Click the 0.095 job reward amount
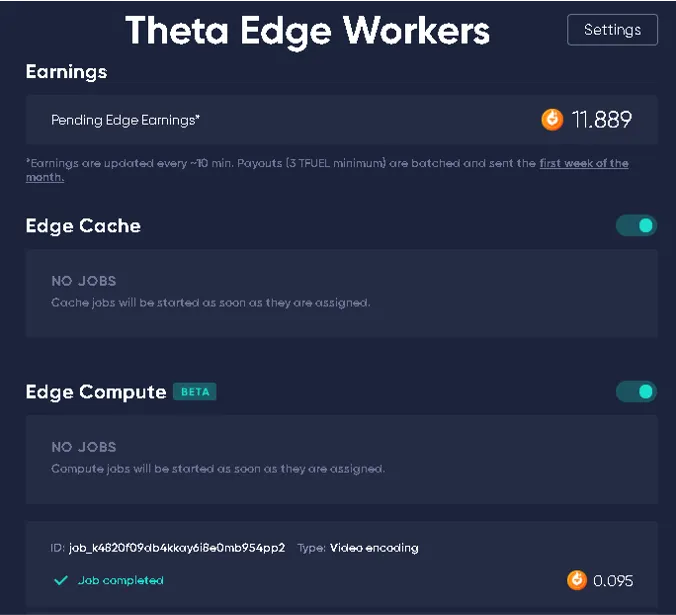 point(613,580)
